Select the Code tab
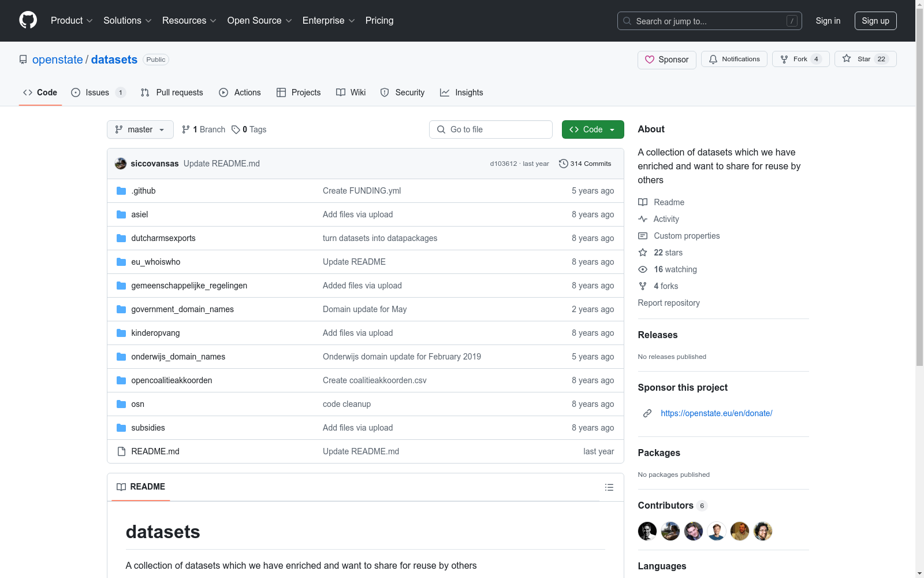The image size is (924, 578). pyautogui.click(x=40, y=92)
